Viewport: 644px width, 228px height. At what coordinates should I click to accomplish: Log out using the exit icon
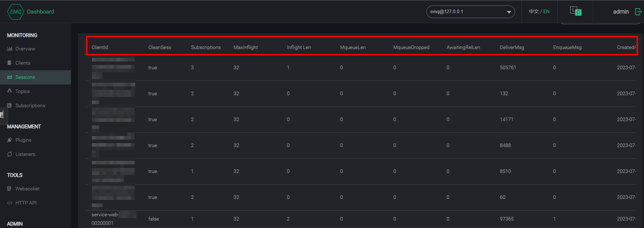(x=638, y=12)
